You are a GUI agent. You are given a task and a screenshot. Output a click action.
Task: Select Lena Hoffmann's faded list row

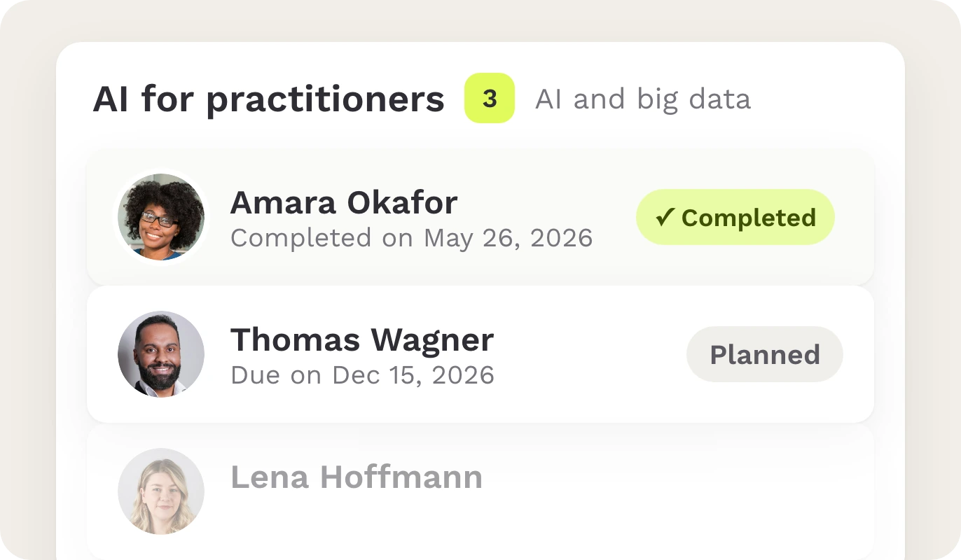[480, 491]
